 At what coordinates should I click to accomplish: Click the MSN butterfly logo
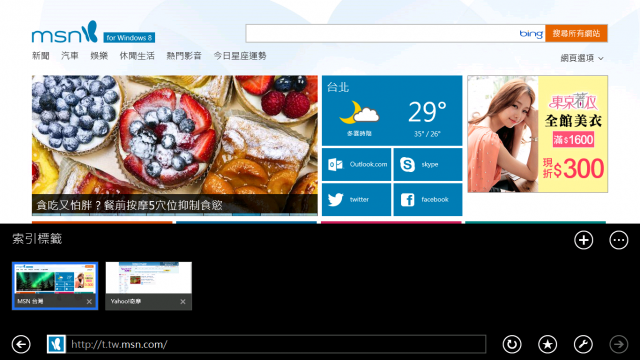coord(65,32)
